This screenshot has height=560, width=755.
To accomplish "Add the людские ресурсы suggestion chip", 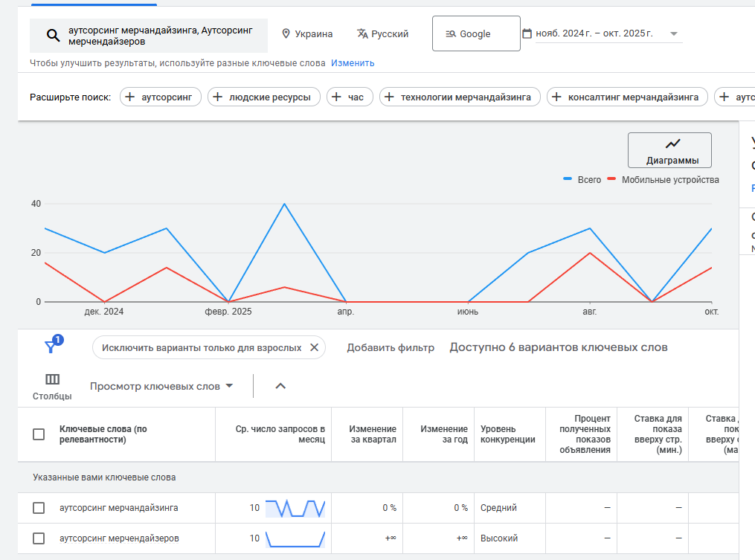I will point(264,97).
